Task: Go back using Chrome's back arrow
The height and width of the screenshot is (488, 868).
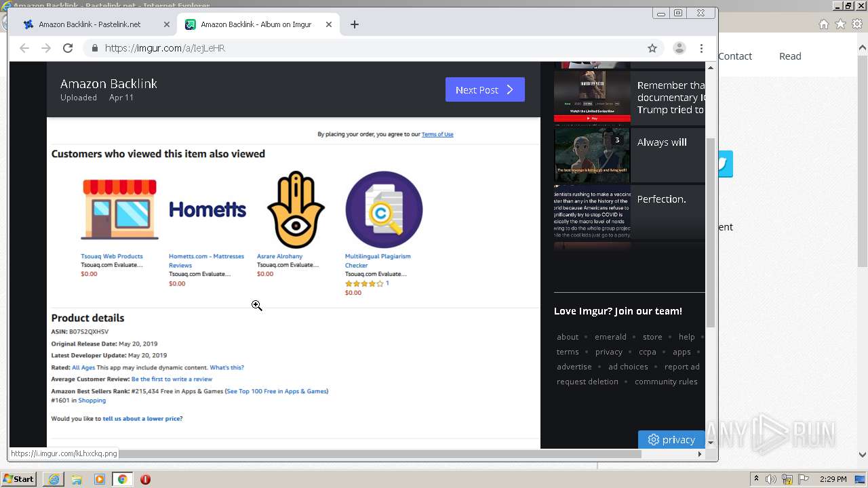Action: coord(24,48)
